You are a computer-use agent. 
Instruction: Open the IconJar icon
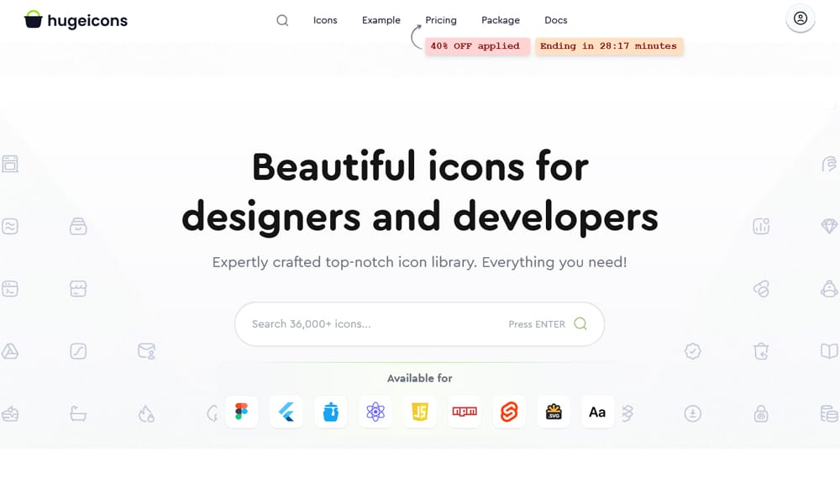click(x=330, y=412)
